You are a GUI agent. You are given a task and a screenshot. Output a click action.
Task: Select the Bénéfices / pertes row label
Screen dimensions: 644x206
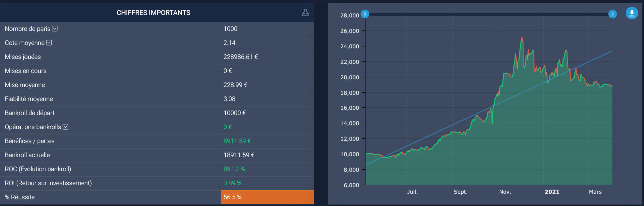point(30,141)
